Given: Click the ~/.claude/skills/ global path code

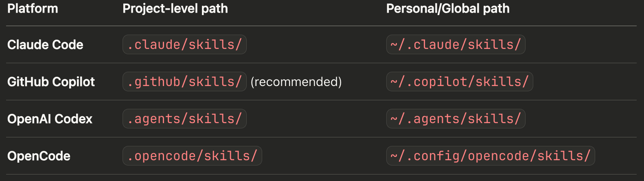Looking at the screenshot, I should (456, 44).
